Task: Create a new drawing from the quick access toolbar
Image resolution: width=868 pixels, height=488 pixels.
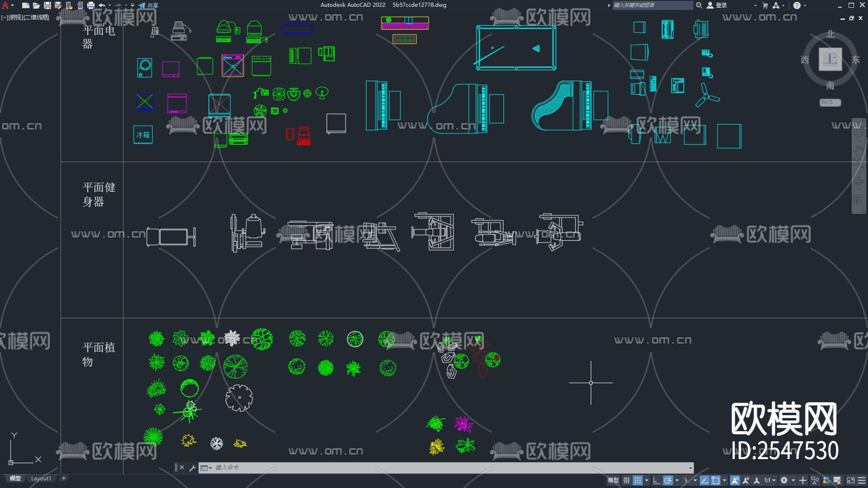Action: 26,5
